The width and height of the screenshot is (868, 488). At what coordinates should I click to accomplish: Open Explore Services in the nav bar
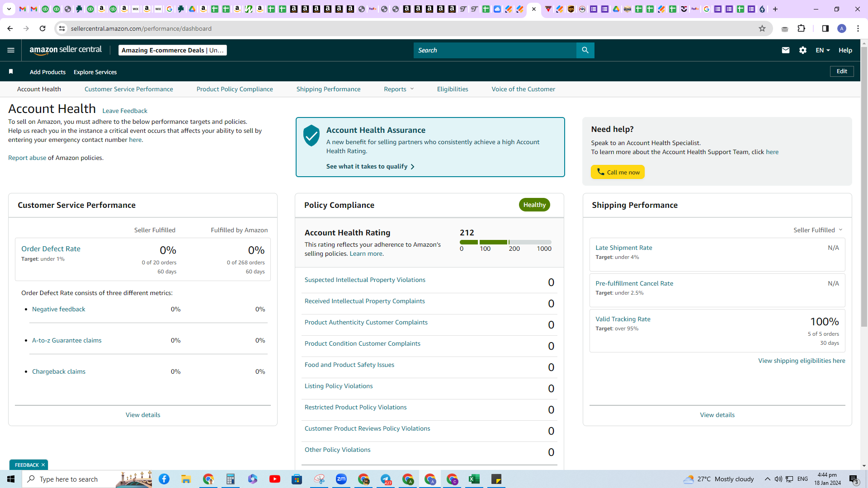(95, 72)
